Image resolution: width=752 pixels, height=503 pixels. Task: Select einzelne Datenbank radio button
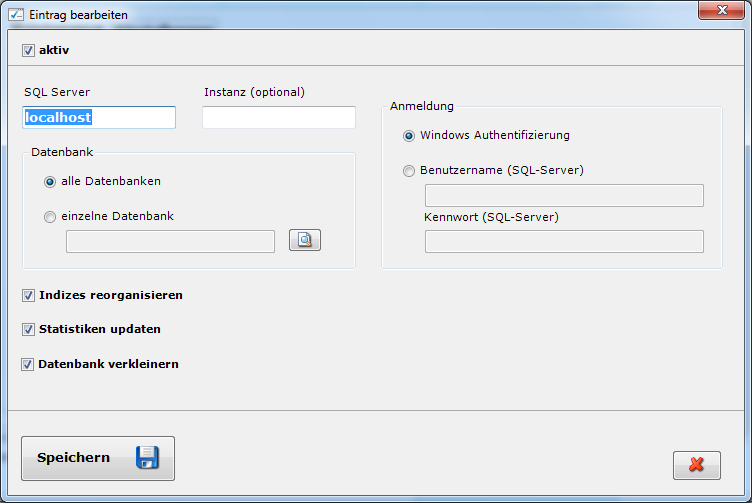pos(50,217)
